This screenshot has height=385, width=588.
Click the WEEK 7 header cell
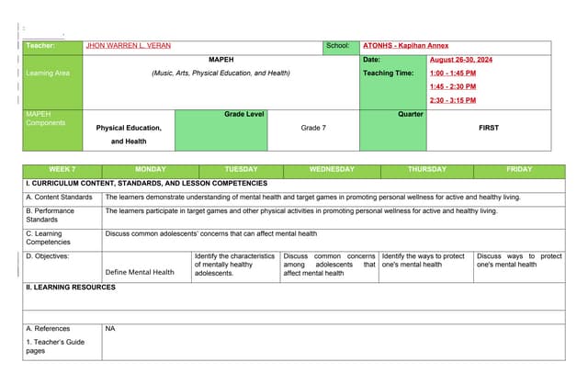(62, 170)
